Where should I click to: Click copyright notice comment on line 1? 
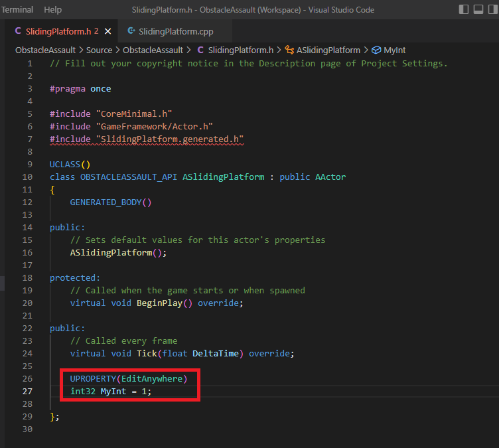[249, 64]
